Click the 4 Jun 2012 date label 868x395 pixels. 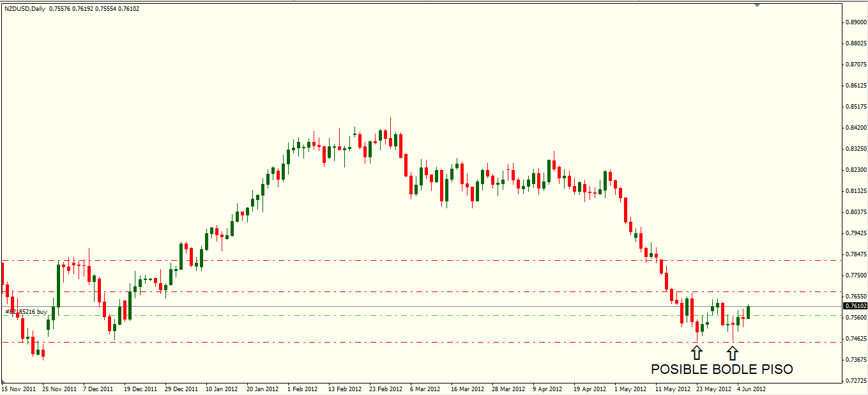click(750, 388)
